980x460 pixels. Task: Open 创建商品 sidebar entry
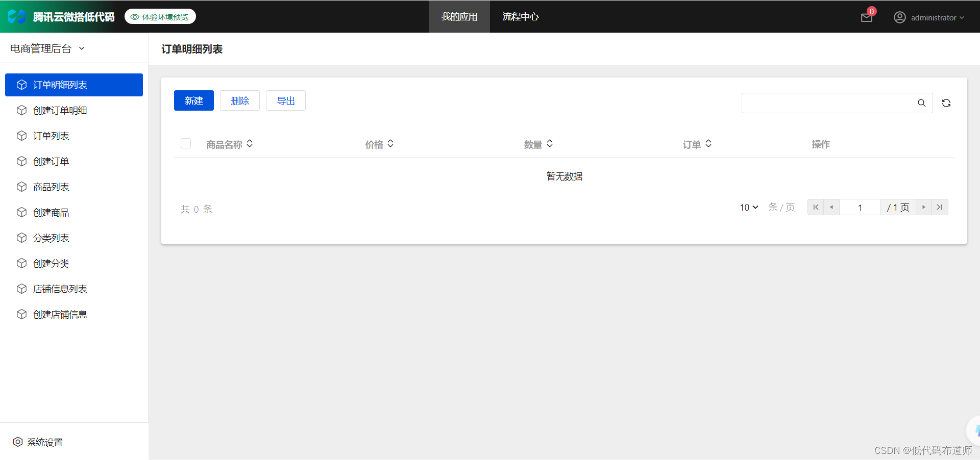74,212
